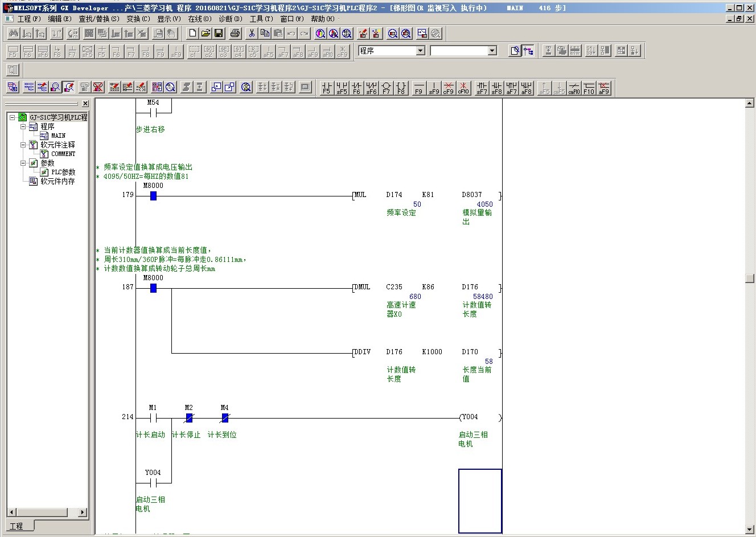Viewport: 756px width, 537px height.
Task: Select 软元件内存 in the project tree
Action: (x=57, y=181)
